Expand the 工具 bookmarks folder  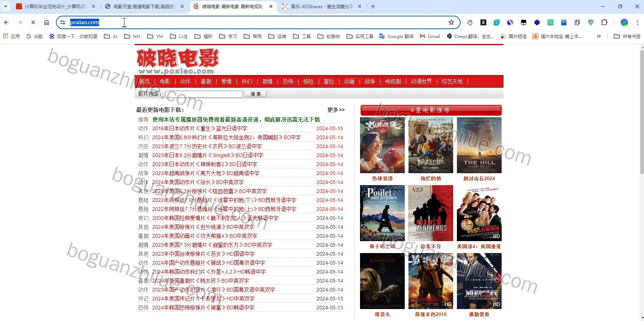(302, 36)
